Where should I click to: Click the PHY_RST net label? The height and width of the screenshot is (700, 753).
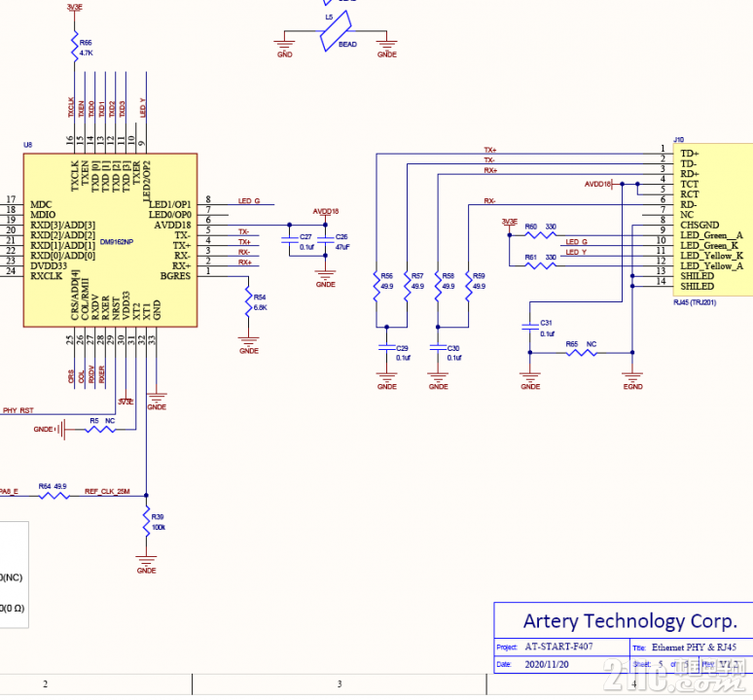pos(18,410)
